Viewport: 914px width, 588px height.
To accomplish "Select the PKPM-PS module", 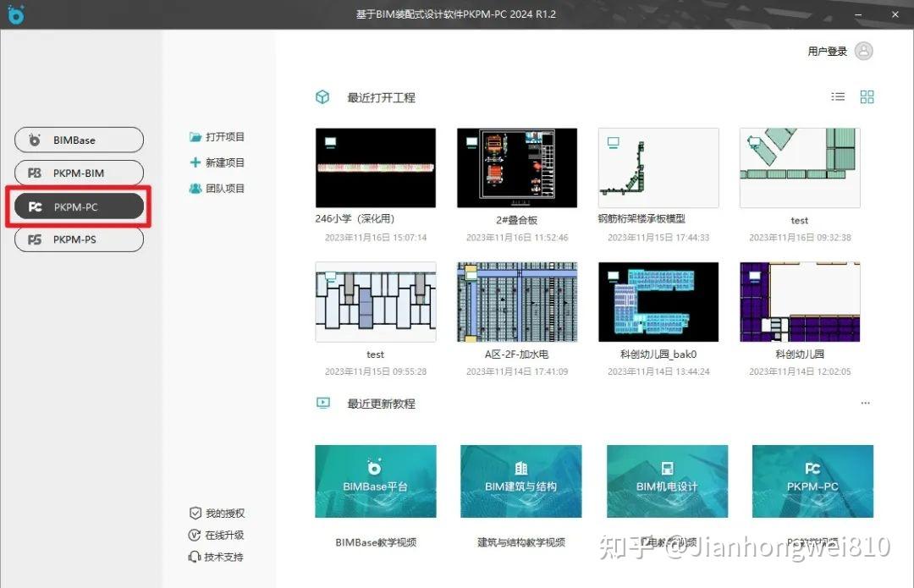I will click(79, 239).
